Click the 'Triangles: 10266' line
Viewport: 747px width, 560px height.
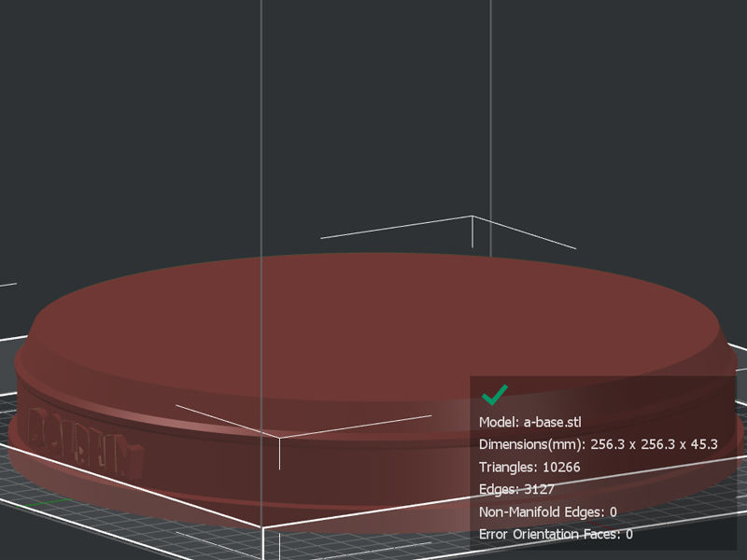click(529, 467)
